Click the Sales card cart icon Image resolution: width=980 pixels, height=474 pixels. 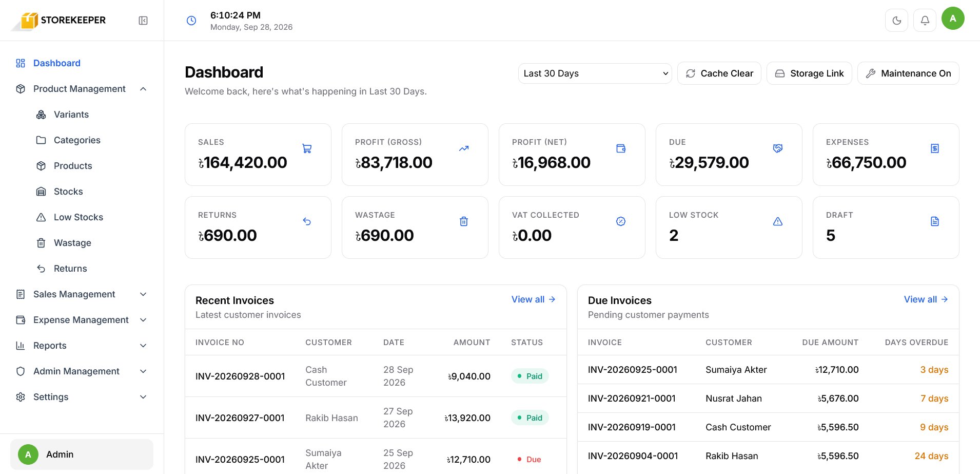[307, 148]
